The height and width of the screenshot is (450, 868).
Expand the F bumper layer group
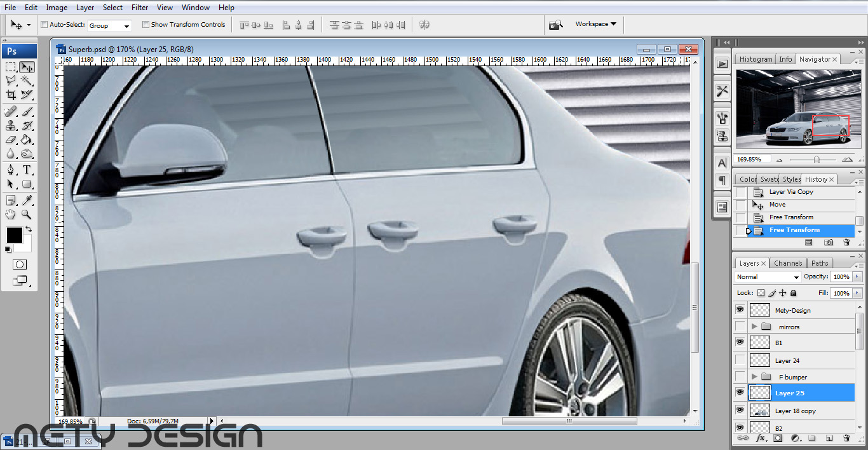click(754, 377)
